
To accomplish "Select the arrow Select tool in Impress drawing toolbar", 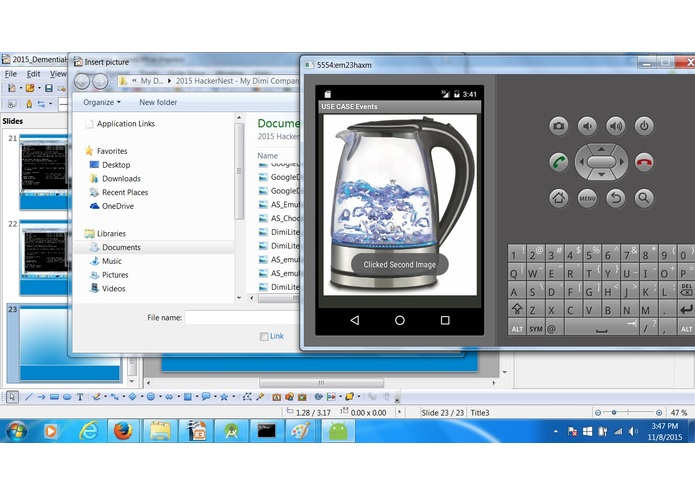I will click(12, 397).
